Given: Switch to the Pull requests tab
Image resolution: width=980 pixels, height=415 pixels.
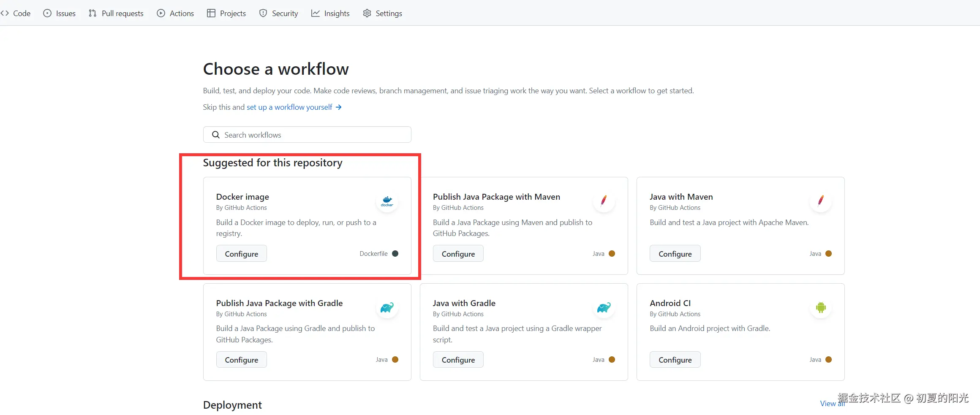Looking at the screenshot, I should click(116, 13).
